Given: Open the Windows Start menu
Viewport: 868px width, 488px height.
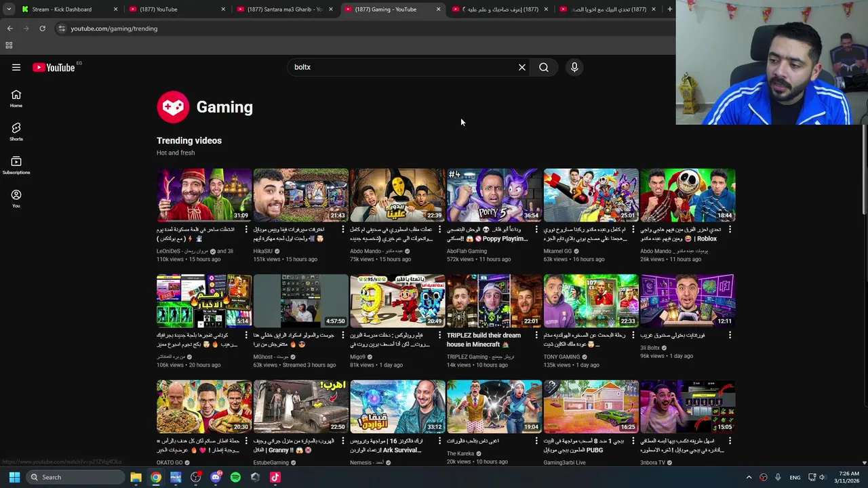Looking at the screenshot, I should [14, 477].
